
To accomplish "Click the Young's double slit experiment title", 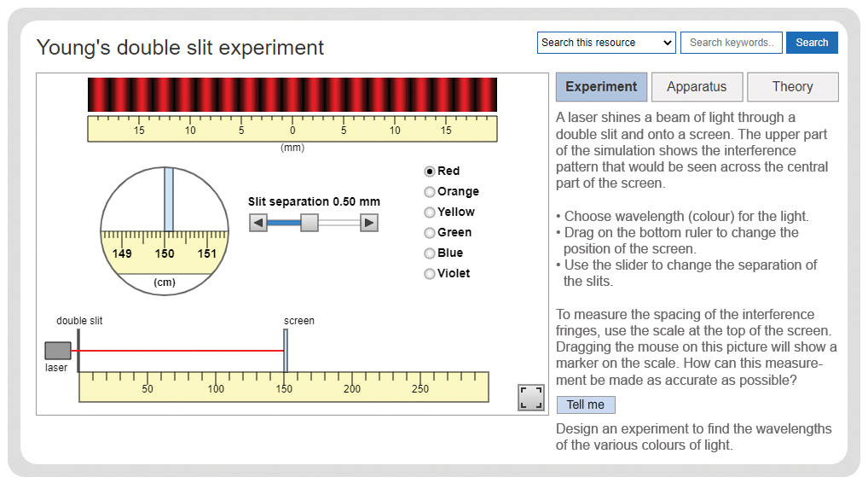I will [x=180, y=48].
